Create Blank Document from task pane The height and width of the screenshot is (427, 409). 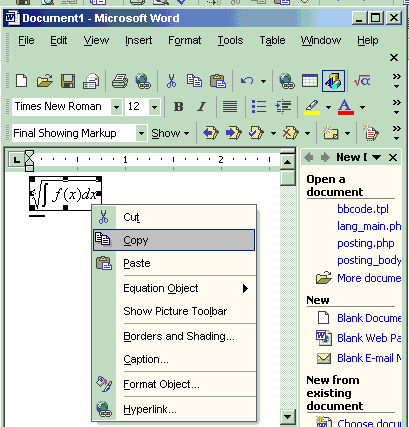(x=369, y=318)
